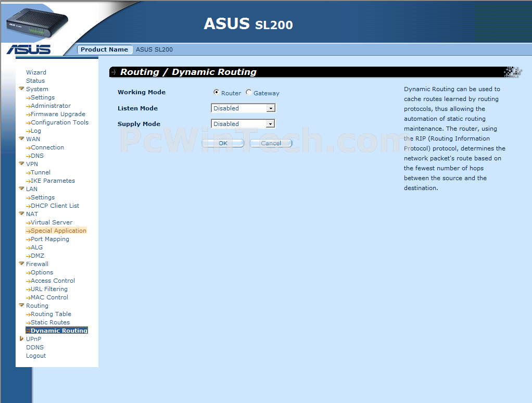Open the Status page

[35, 81]
